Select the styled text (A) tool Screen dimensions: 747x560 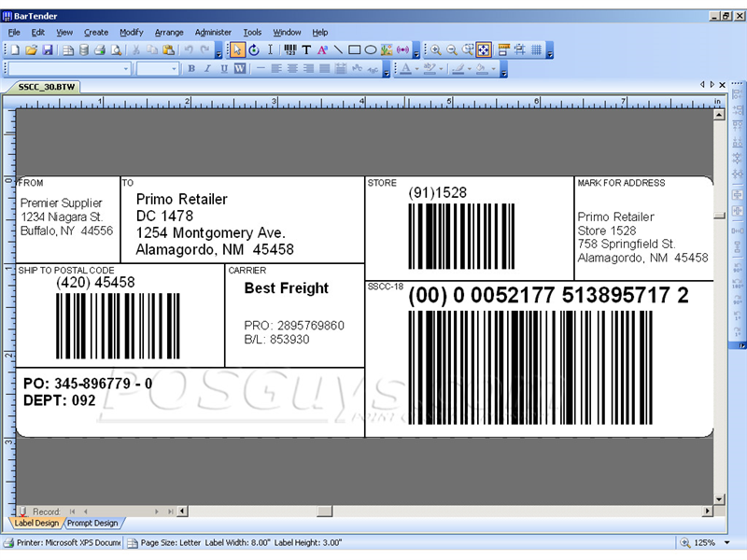pos(322,50)
